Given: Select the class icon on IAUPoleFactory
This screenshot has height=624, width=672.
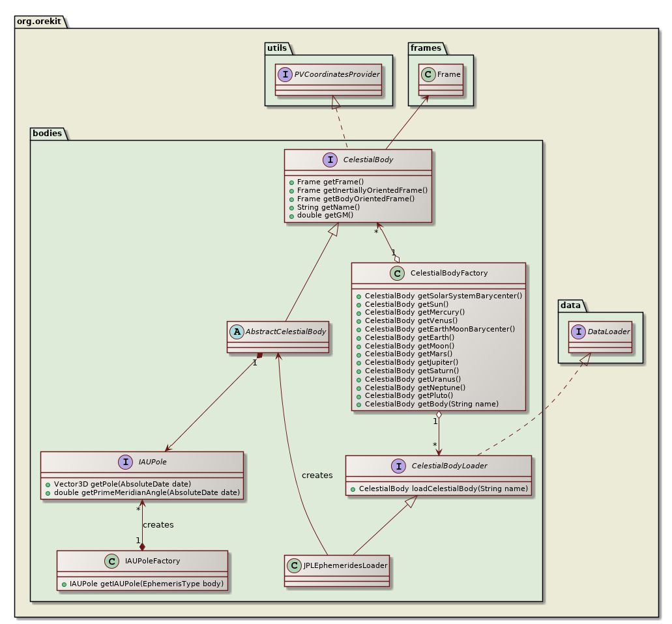Looking at the screenshot, I should click(111, 561).
